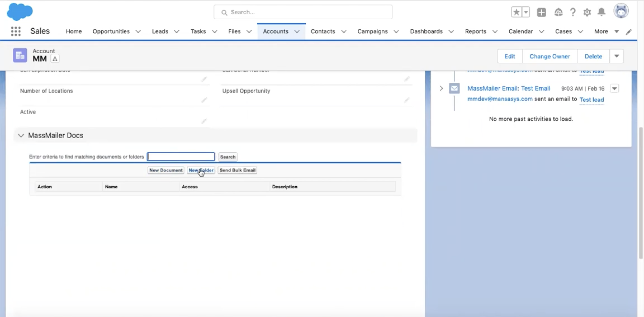This screenshot has height=317, width=644.
Task: Click the Salesforce cloud logo
Action: [x=20, y=12]
